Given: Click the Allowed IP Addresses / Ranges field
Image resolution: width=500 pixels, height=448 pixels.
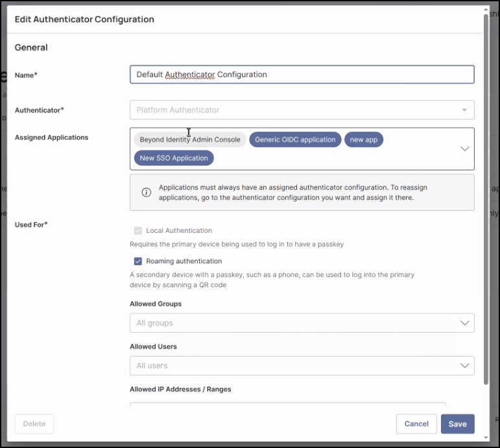Looking at the screenshot, I should (x=287, y=407).
